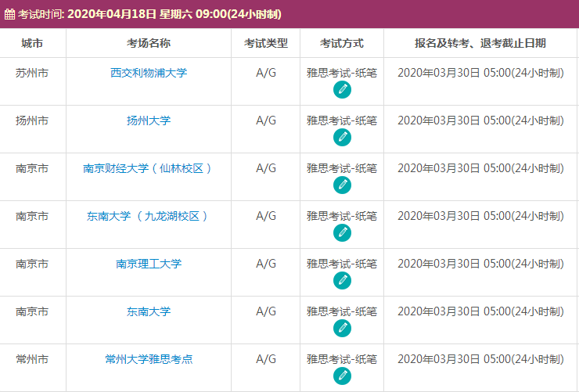Click 雅思考试-纸笔 in the 九龙湖校区 row
This screenshot has width=579, height=392.
click(x=342, y=216)
